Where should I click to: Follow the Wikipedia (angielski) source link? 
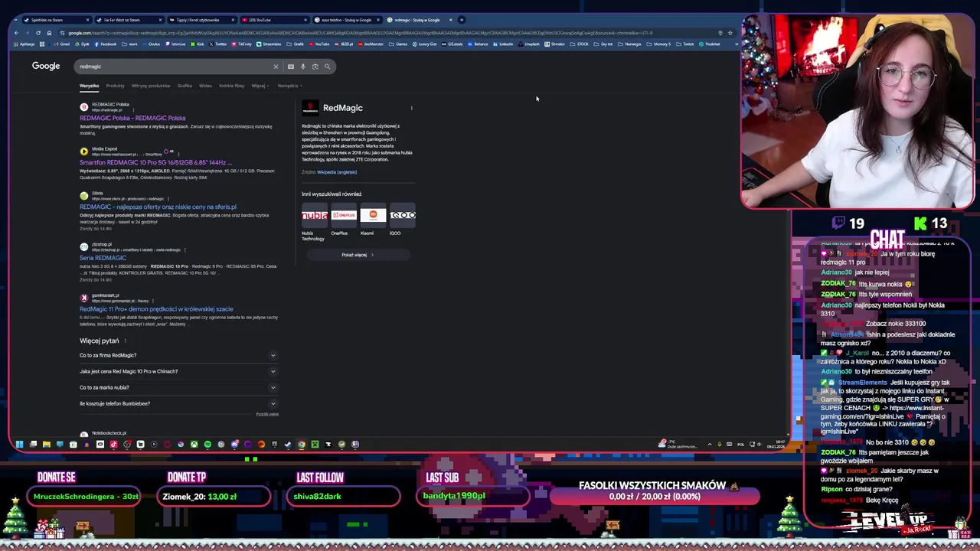[x=337, y=172]
